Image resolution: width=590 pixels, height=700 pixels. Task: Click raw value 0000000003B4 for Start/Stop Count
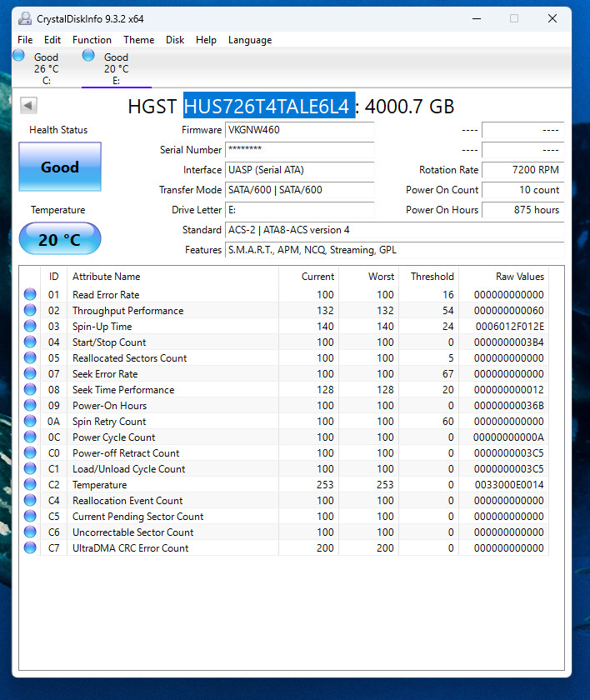509,342
